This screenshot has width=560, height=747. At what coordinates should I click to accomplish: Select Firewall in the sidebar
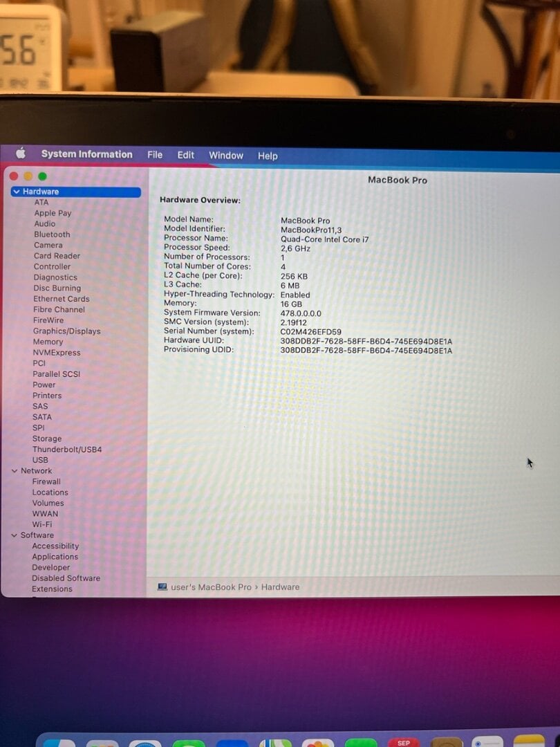coord(47,481)
